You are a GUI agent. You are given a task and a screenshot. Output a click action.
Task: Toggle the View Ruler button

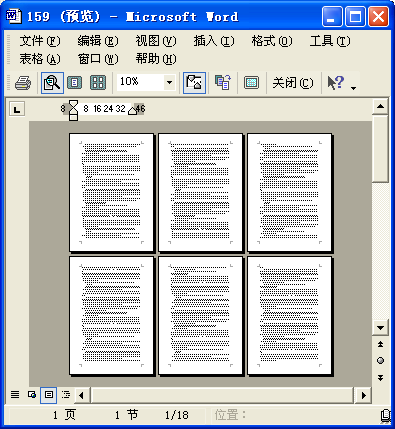[x=194, y=83]
